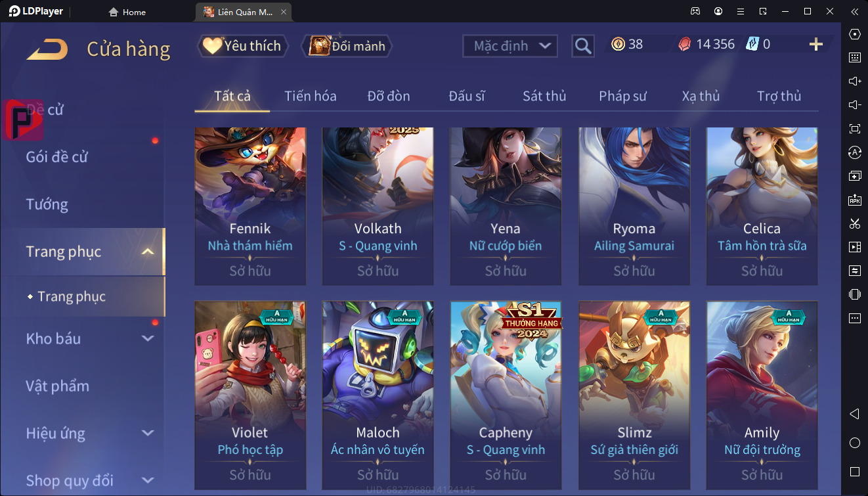Open the Mặc định sort dropdown

coord(510,46)
